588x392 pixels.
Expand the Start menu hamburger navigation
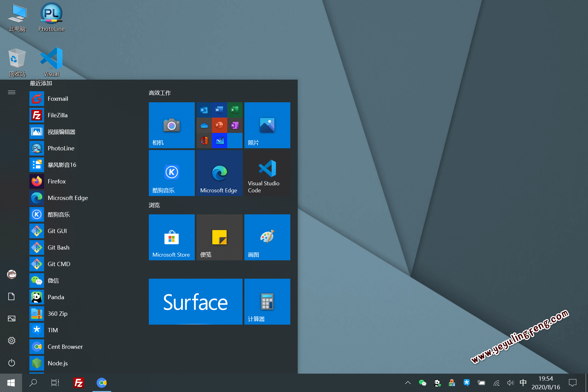coord(12,92)
